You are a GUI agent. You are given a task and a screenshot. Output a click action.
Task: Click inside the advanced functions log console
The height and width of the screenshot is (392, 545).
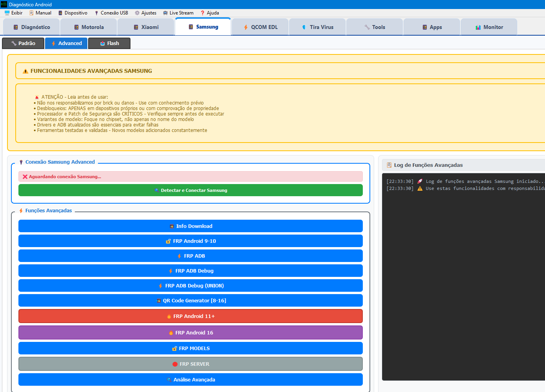[x=464, y=276]
